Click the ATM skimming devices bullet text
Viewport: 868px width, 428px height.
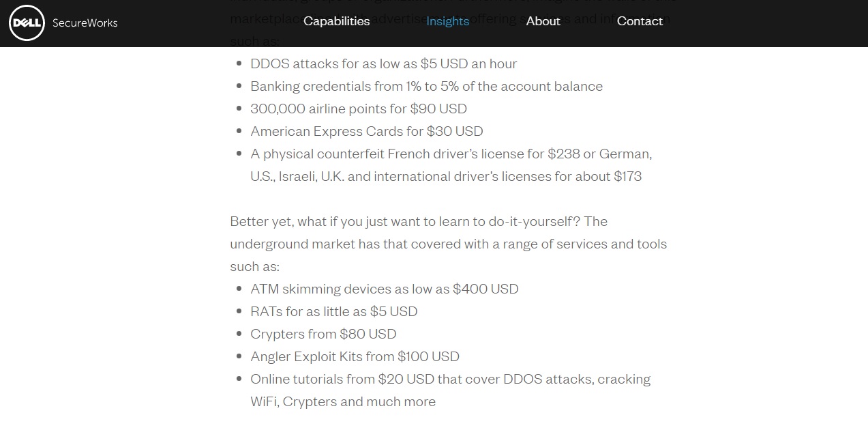385,289
